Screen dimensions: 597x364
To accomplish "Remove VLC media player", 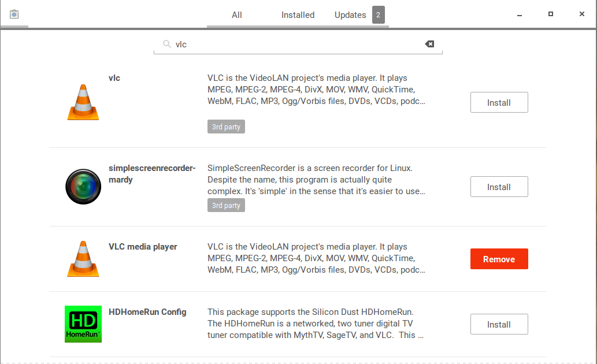I will (499, 259).
